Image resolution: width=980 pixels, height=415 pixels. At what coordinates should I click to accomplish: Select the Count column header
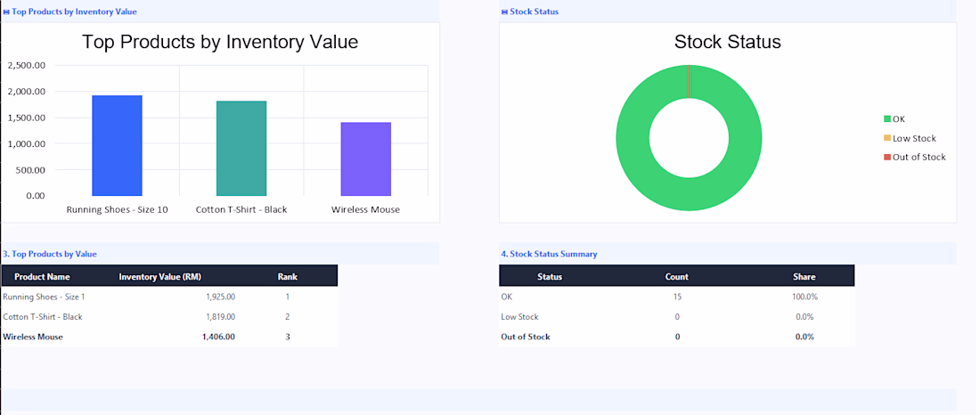[677, 277]
